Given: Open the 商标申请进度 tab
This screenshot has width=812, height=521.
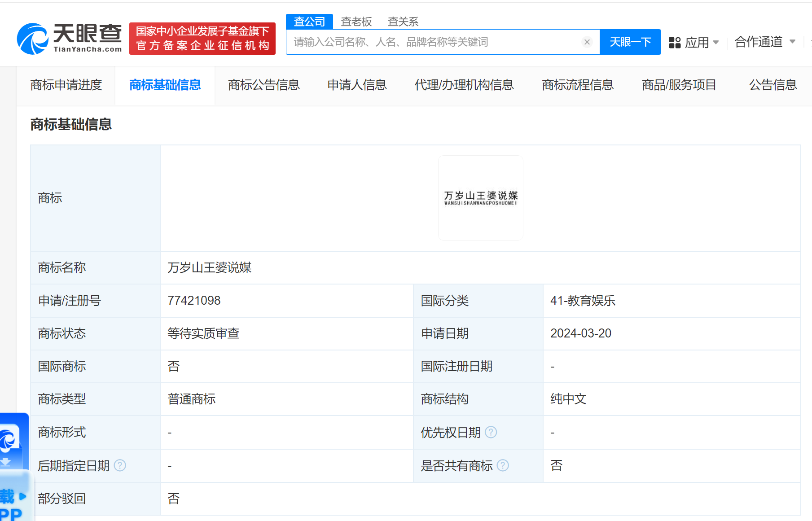Looking at the screenshot, I should click(66, 85).
